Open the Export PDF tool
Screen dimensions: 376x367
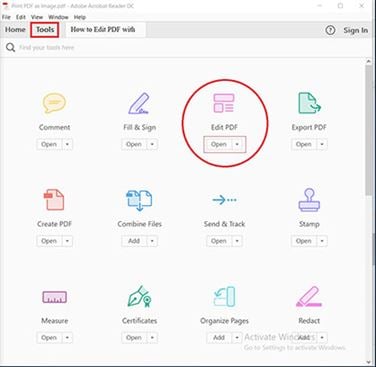[x=303, y=144]
